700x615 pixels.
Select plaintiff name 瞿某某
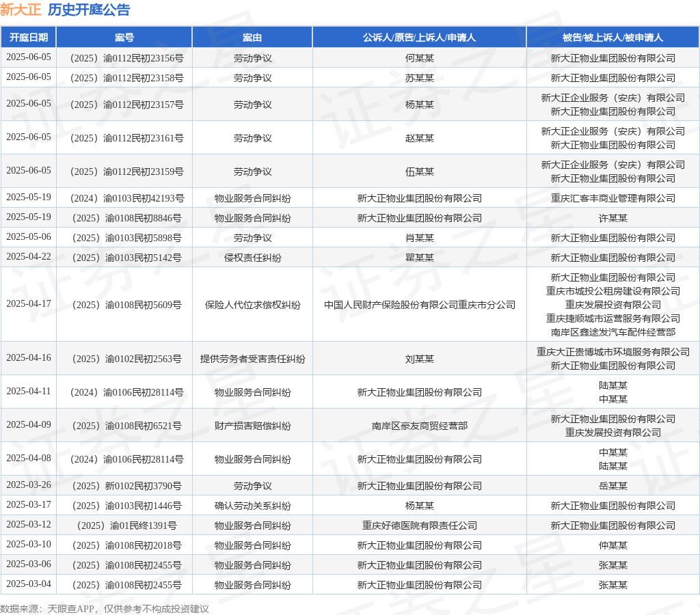(420, 258)
